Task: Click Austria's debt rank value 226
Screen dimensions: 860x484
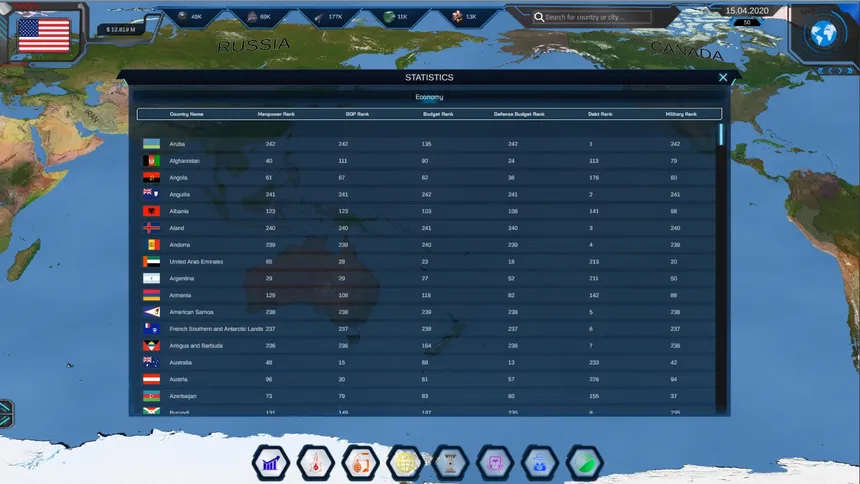Action: click(x=593, y=379)
